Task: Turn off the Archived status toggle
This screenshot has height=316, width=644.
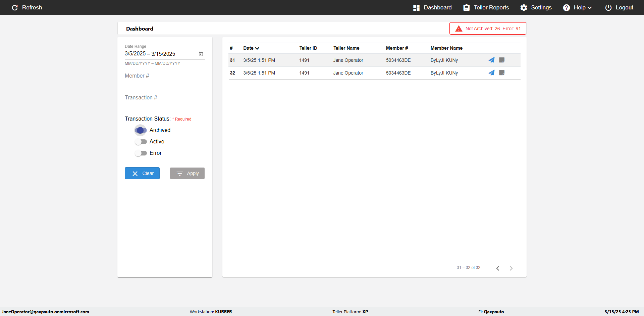Action: click(141, 130)
